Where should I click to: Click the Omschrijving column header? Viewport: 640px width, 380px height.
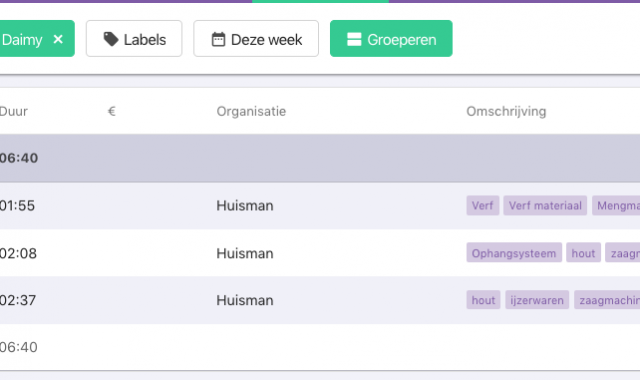coord(506,111)
